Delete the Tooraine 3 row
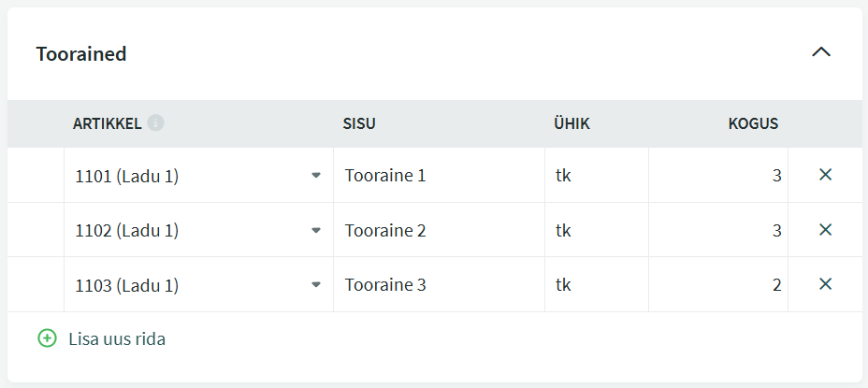The image size is (868, 388). tap(825, 284)
